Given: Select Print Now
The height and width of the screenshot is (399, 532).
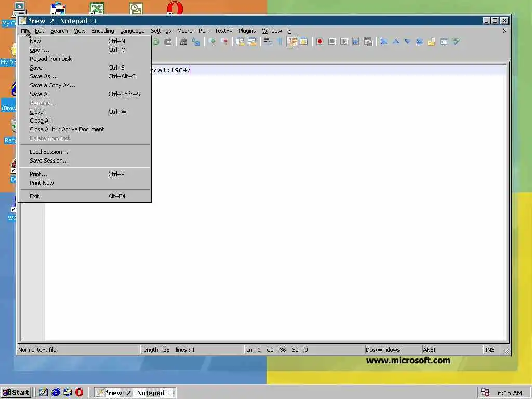Looking at the screenshot, I should pyautogui.click(x=85, y=183).
